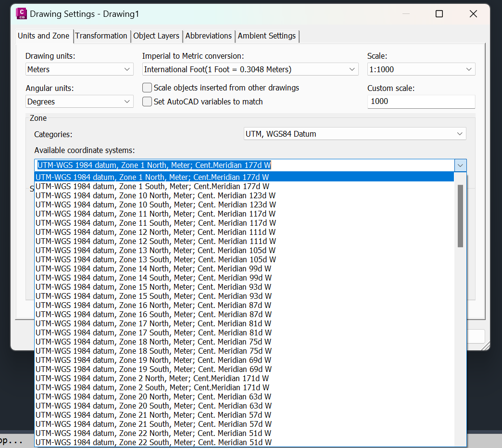502x448 pixels.
Task: Collapse the Available coordinate systems dropdown arrow
Action: point(460,166)
